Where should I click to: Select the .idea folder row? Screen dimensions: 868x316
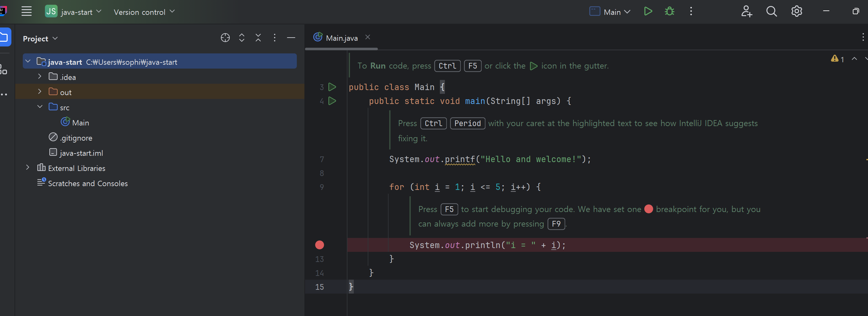click(160, 77)
